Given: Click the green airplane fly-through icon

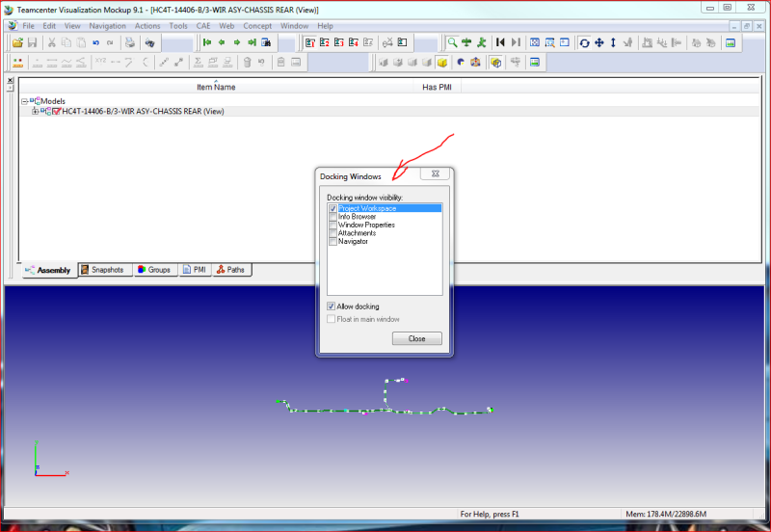Looking at the screenshot, I should [466, 42].
